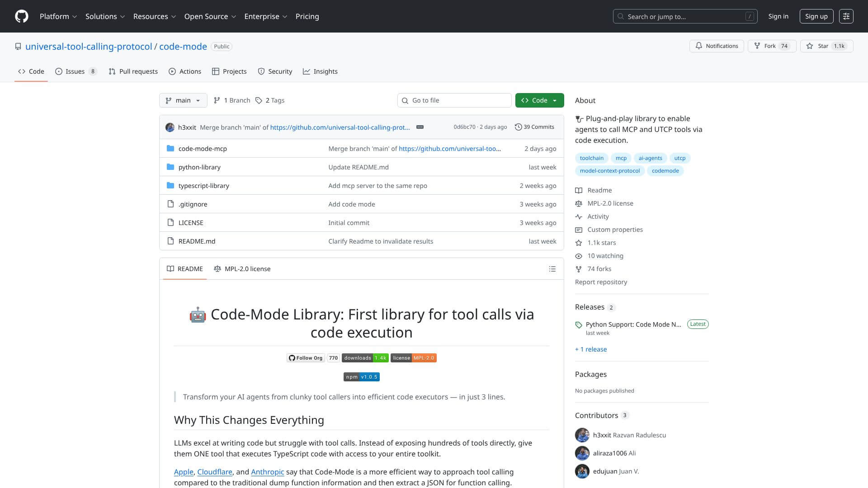Image resolution: width=868 pixels, height=488 pixels.
Task: Open the main branch dropdown
Action: tap(183, 100)
